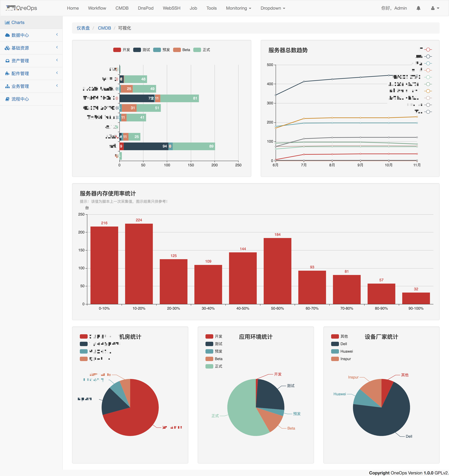The image size is (449, 476).
Task: Click the Inspur slice label in vendor pie
Action: click(353, 377)
